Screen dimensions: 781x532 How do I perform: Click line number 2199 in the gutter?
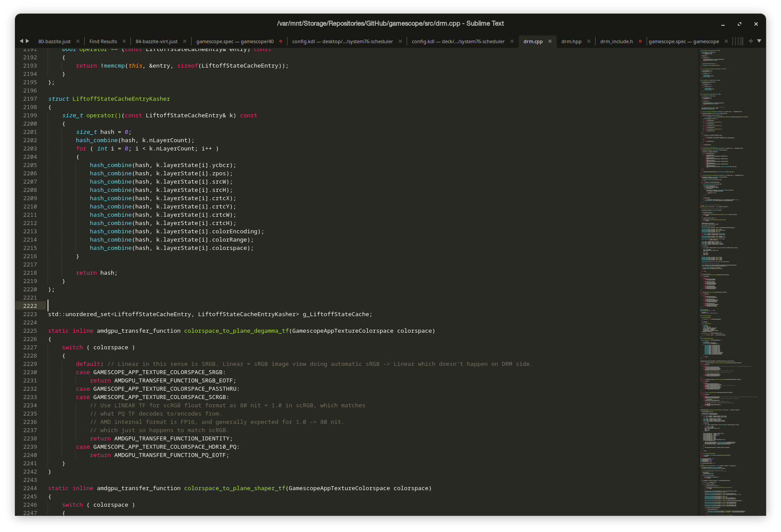pos(30,116)
